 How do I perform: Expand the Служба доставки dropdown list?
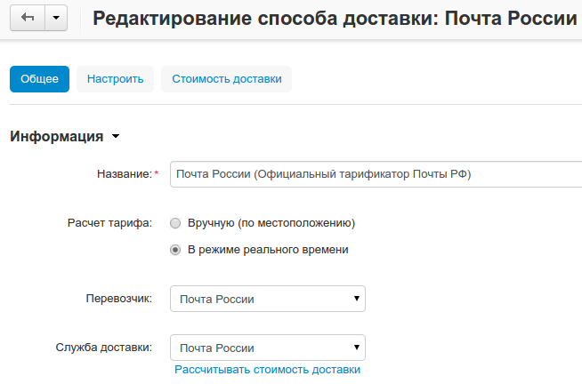[267, 348]
